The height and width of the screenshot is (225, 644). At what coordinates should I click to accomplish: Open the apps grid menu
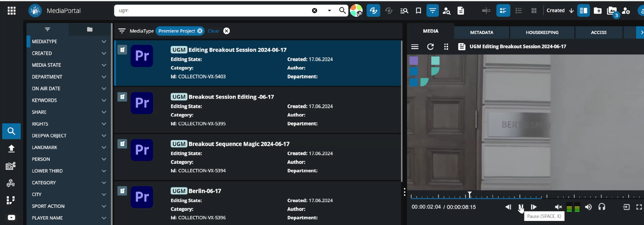[x=11, y=11]
